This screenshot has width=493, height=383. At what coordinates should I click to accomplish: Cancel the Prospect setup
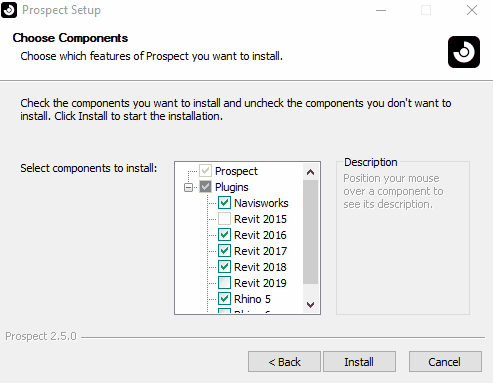tap(445, 362)
